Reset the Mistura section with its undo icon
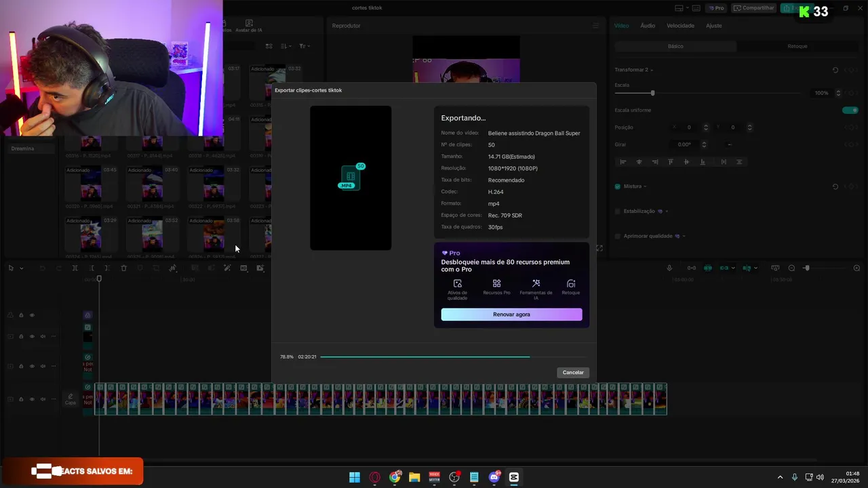Viewport: 868px width, 488px height. point(835,186)
